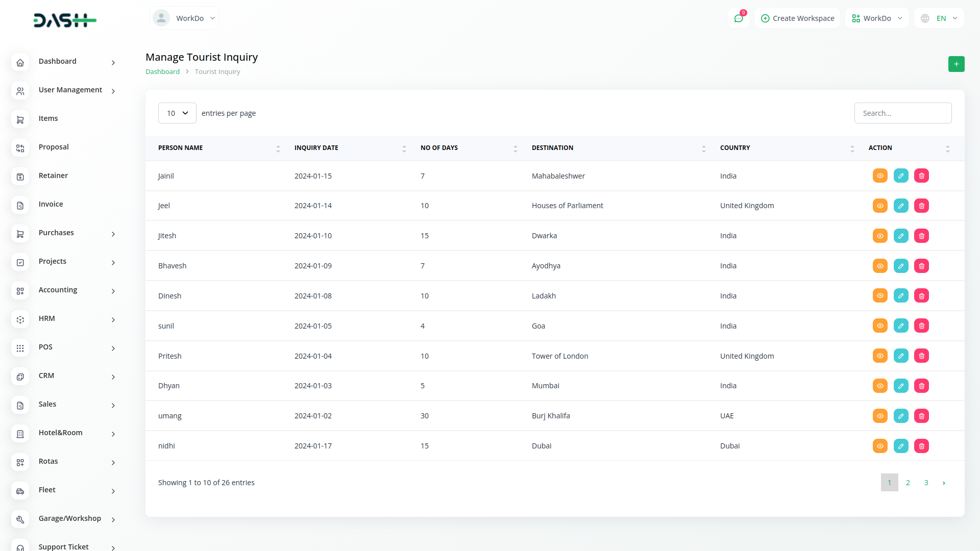Screen dimensions: 980x551
Task: Open the entries per page dropdown
Action: 177,113
